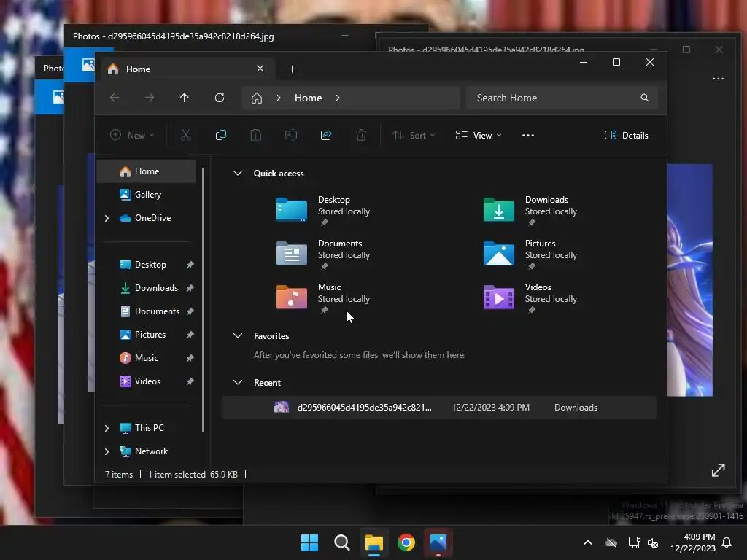The width and height of the screenshot is (747, 560).
Task: Add a new File Explorer tab
Action: tap(292, 69)
